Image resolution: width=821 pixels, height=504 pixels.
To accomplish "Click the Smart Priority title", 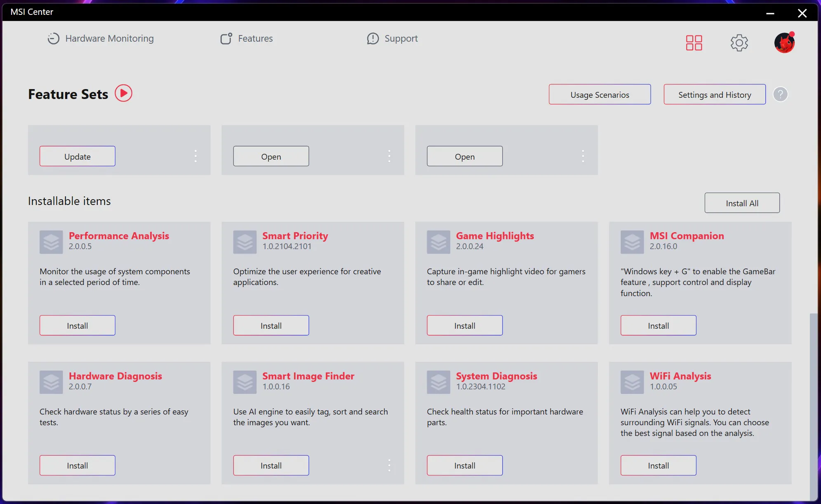I will click(295, 236).
